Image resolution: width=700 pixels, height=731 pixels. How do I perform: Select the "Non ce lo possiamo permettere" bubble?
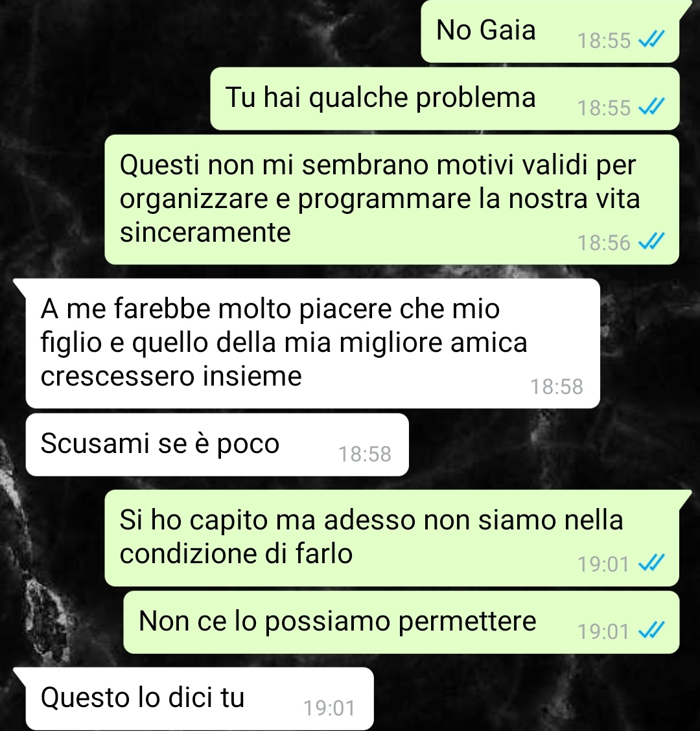[x=401, y=622]
